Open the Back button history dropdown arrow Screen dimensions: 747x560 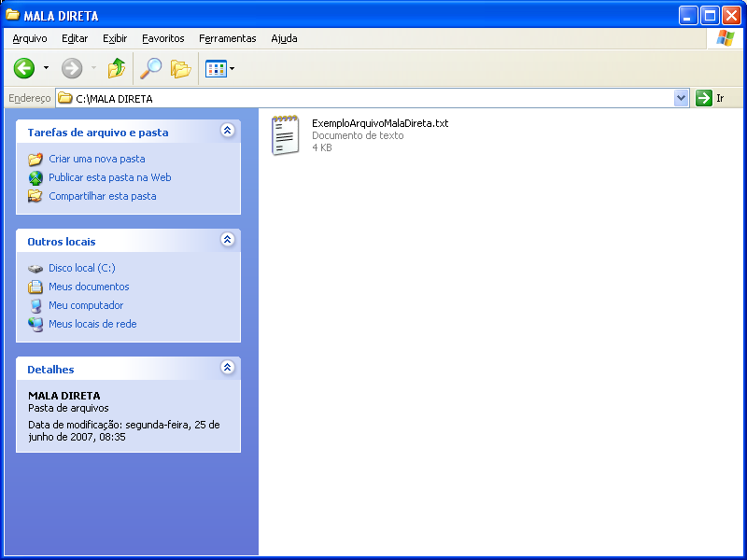pos(46,68)
